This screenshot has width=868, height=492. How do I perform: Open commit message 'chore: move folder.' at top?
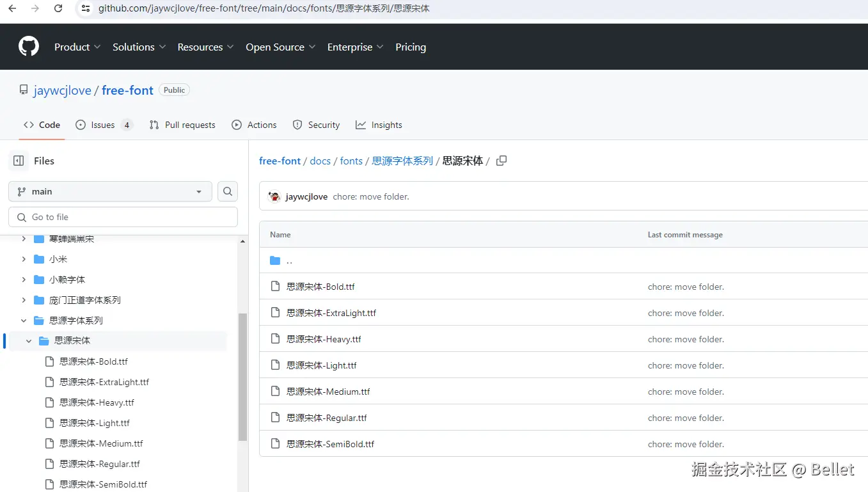click(x=371, y=196)
